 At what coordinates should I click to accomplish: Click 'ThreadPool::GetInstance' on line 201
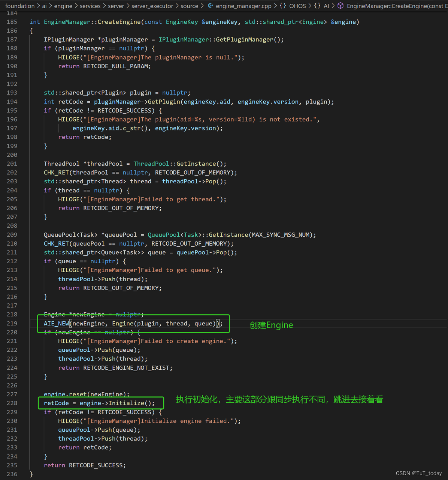(x=175, y=163)
